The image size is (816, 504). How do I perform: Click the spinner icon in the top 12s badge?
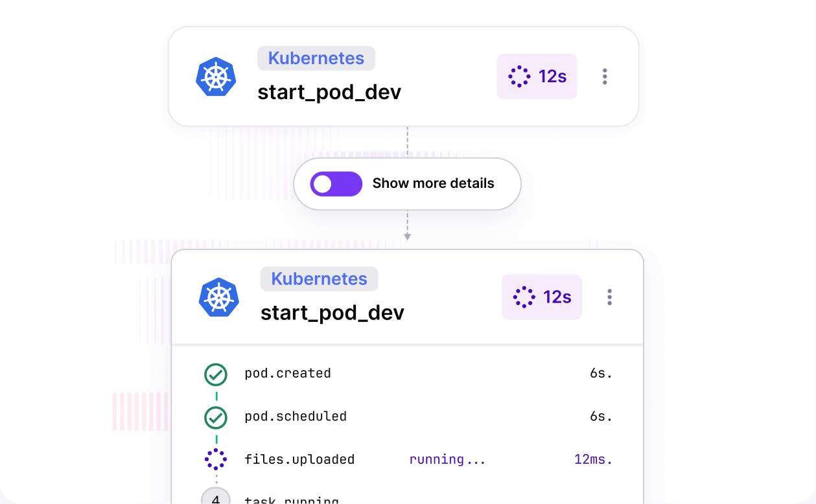click(x=520, y=76)
